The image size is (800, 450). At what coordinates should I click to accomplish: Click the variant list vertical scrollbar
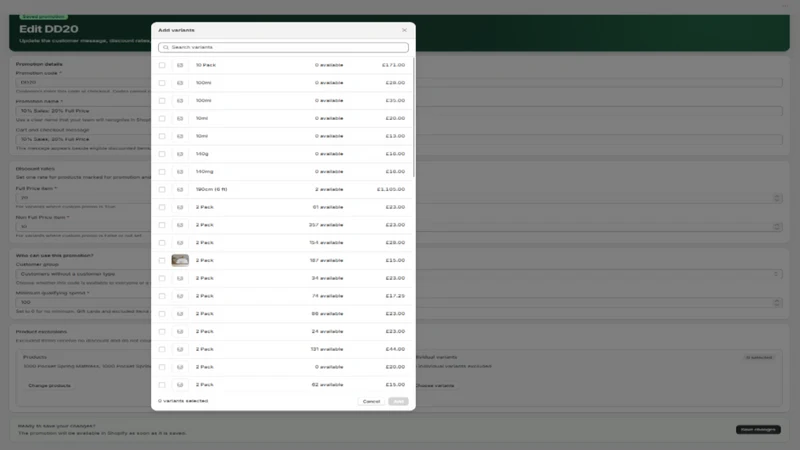coord(413,117)
